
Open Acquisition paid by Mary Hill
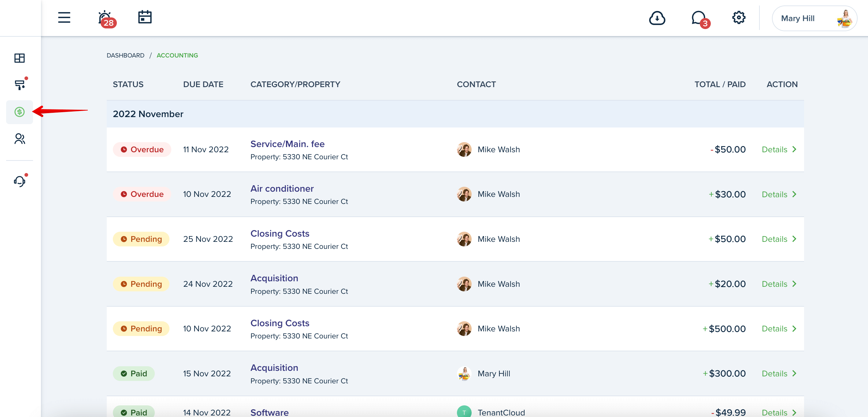point(274,368)
